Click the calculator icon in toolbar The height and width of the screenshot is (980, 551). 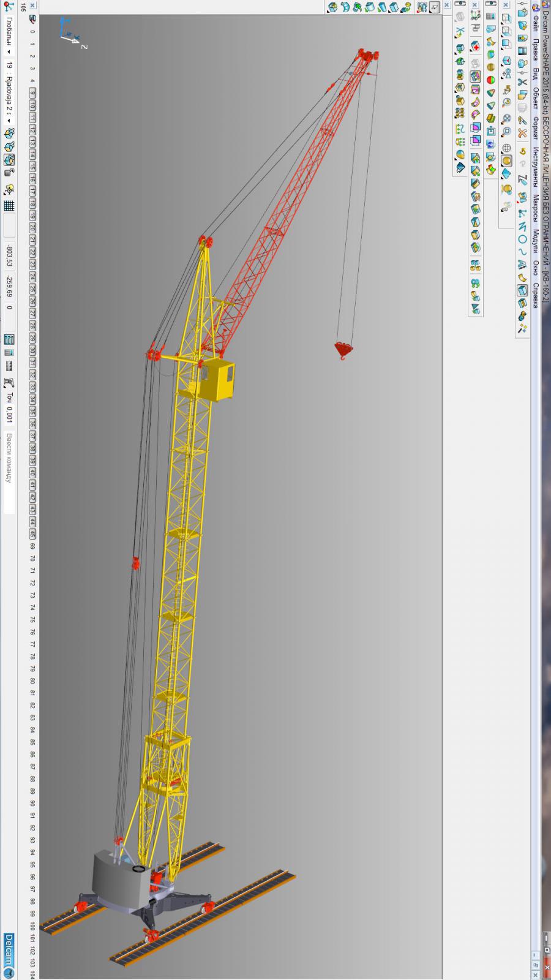point(490,16)
